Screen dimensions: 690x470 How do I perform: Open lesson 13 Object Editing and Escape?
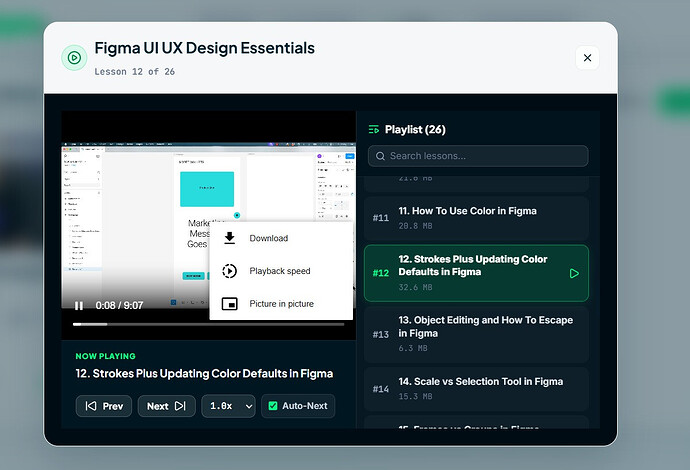476,334
